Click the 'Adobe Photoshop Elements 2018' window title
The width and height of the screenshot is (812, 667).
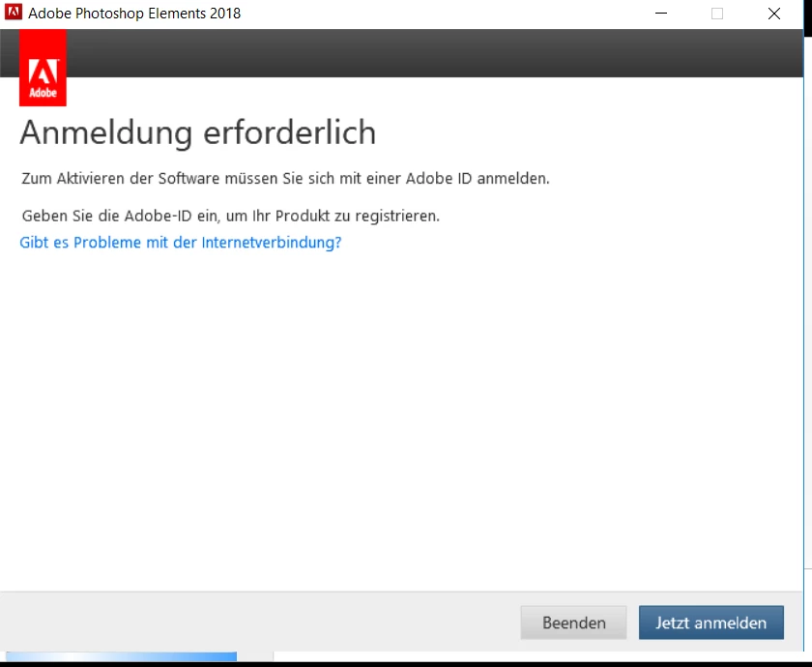[134, 13]
